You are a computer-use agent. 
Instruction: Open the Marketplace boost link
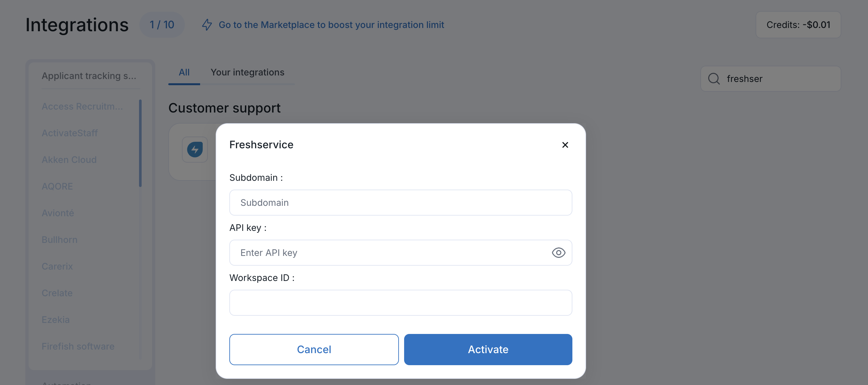tap(331, 25)
